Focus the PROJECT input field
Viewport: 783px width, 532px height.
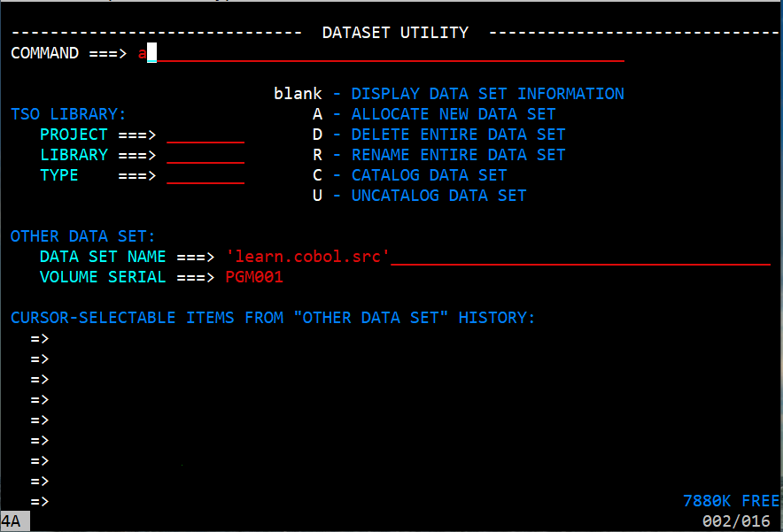click(205, 135)
